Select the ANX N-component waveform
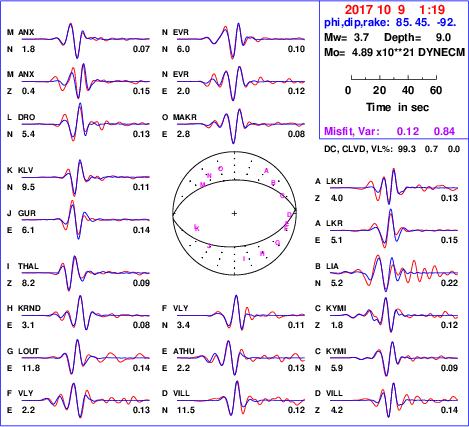469x427 pixels. tap(86, 40)
